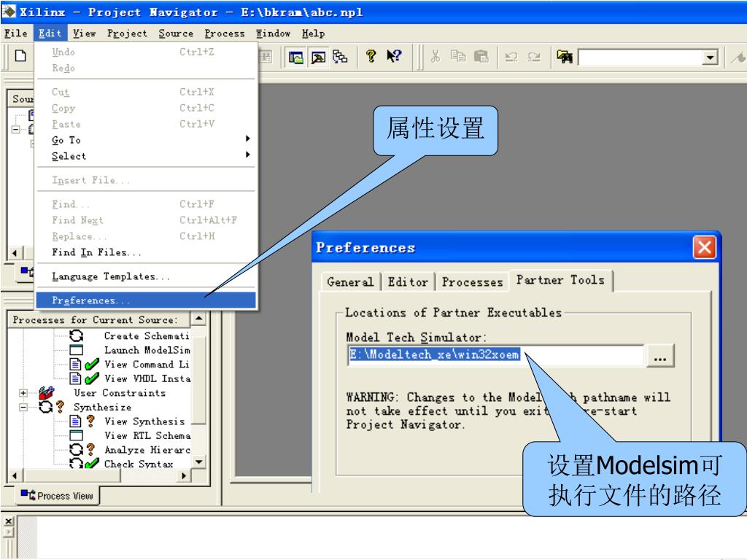Click the Check Syntax process icon

[76, 463]
